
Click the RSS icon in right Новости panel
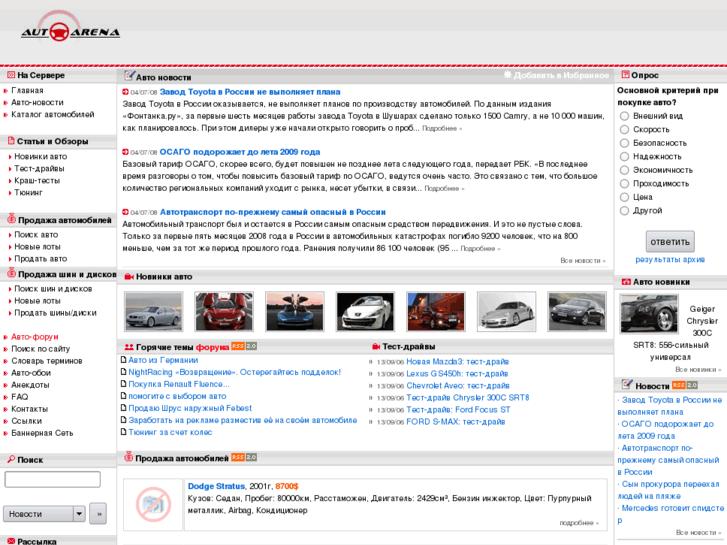coord(678,385)
